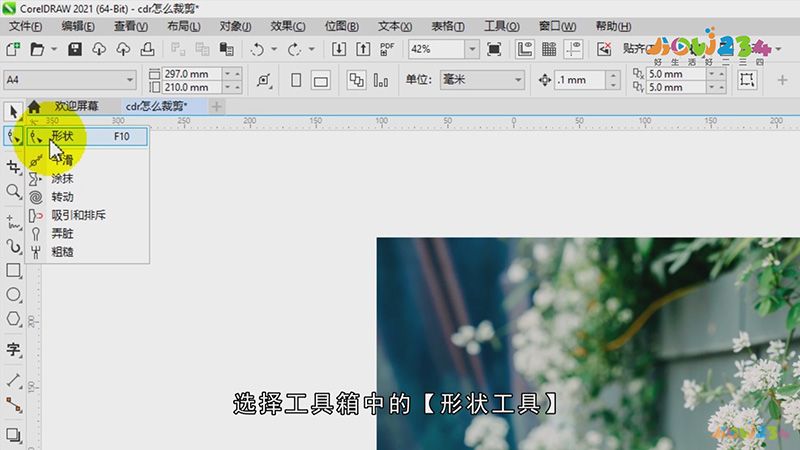Image resolution: width=800 pixels, height=450 pixels.
Task: Select the Drop Shadow tool
Action: pos(13,435)
